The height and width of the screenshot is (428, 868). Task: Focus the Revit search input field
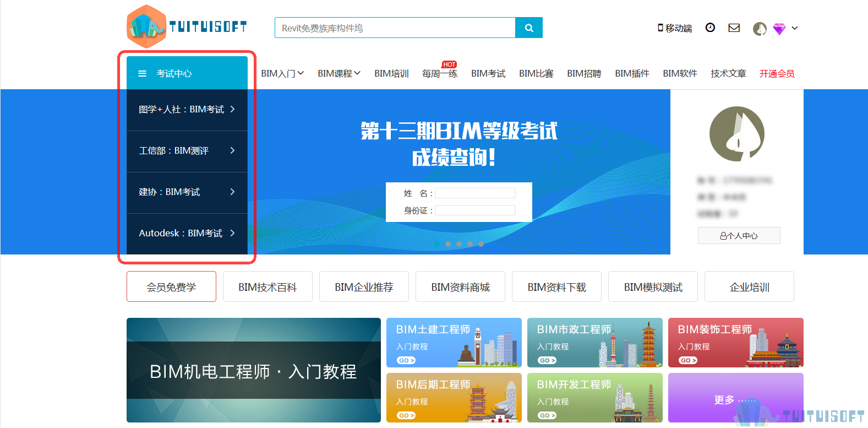tap(395, 28)
